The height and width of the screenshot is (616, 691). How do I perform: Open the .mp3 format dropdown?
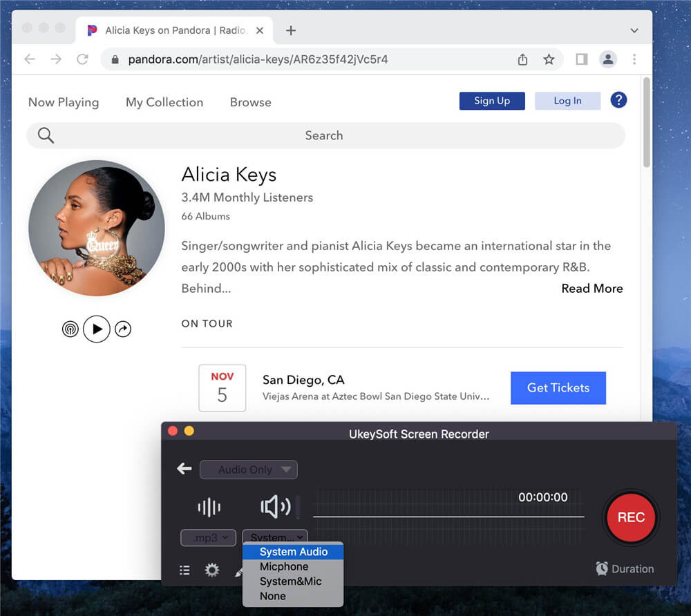[x=208, y=538]
